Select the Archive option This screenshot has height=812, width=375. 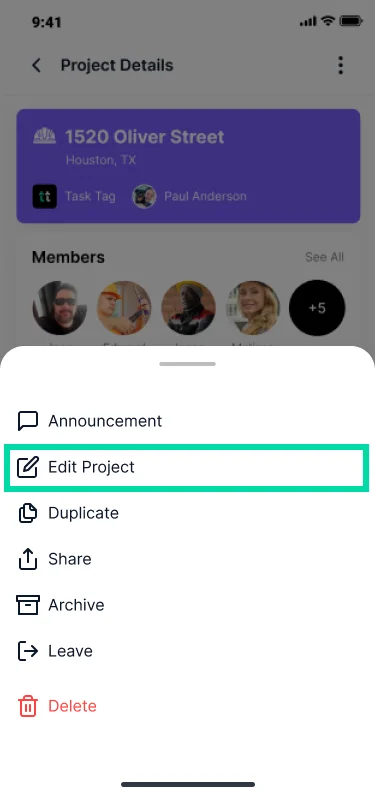coord(188,605)
